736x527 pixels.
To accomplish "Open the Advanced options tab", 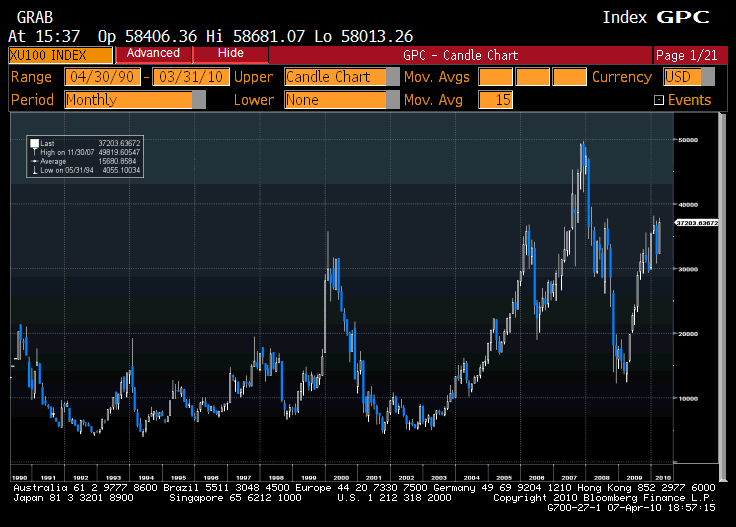I will [153, 53].
